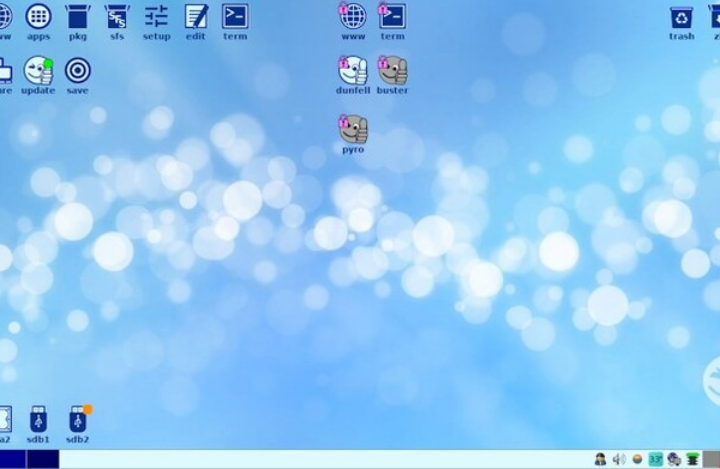
Task: Open the apps launcher icon
Action: [x=38, y=17]
